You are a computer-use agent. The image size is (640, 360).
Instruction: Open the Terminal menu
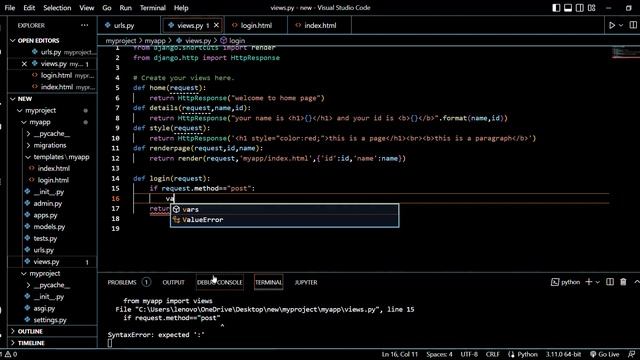click(153, 8)
